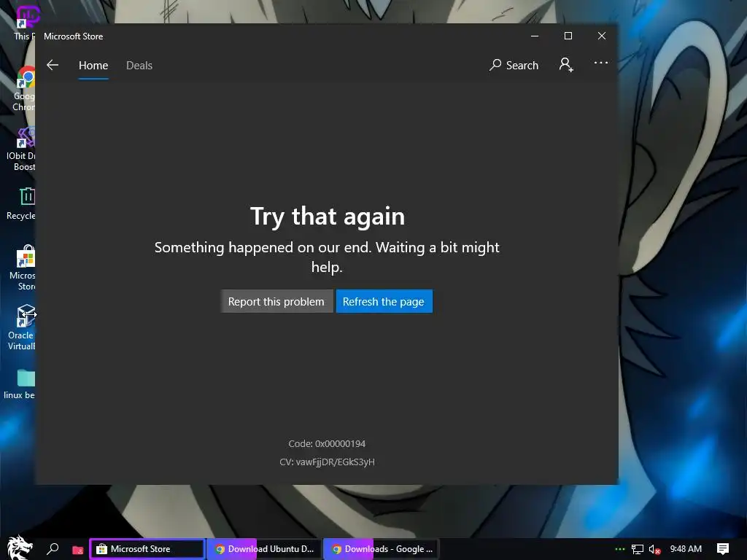Select the error code 0x00000194 text
The image size is (747, 560).
[340, 444]
